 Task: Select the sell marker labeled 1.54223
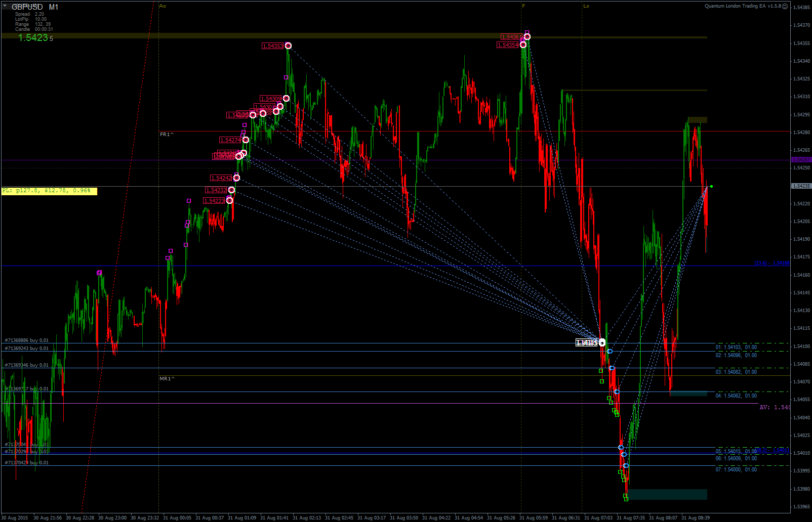(230, 201)
